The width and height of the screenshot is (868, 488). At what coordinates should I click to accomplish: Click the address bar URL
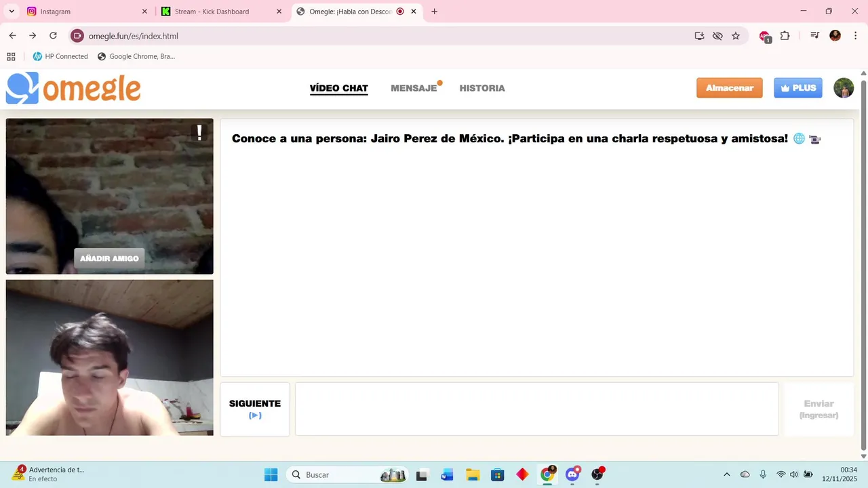click(x=134, y=36)
